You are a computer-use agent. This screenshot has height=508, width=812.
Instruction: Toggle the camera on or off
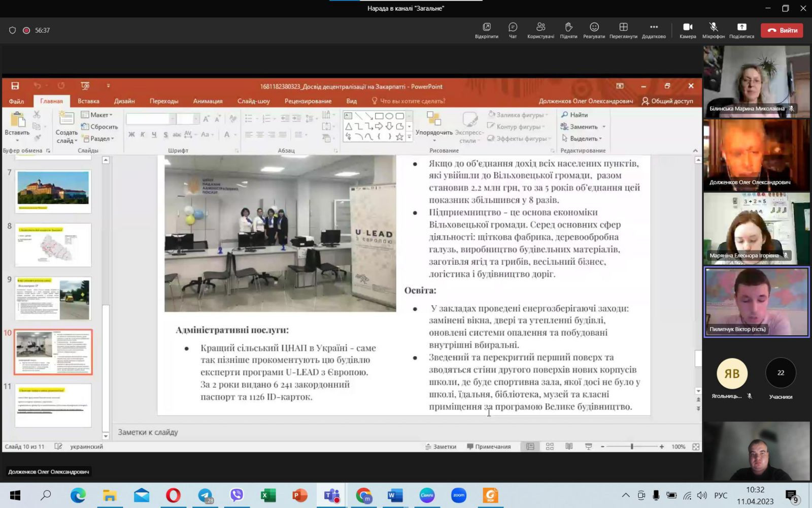(688, 30)
